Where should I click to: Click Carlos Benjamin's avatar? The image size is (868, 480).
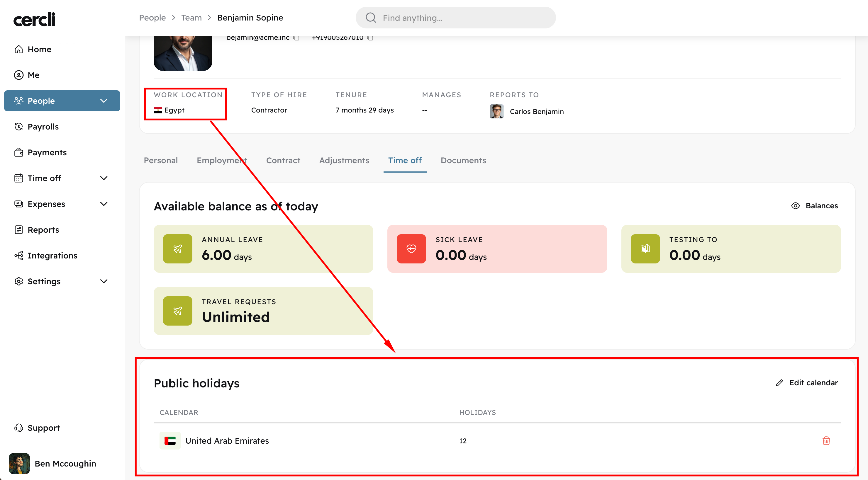pyautogui.click(x=497, y=111)
